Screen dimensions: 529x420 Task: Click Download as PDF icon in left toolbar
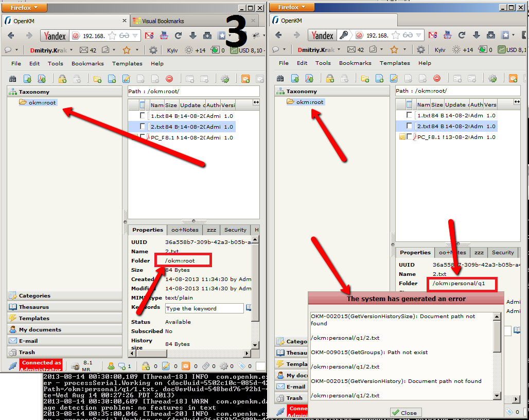click(x=42, y=79)
